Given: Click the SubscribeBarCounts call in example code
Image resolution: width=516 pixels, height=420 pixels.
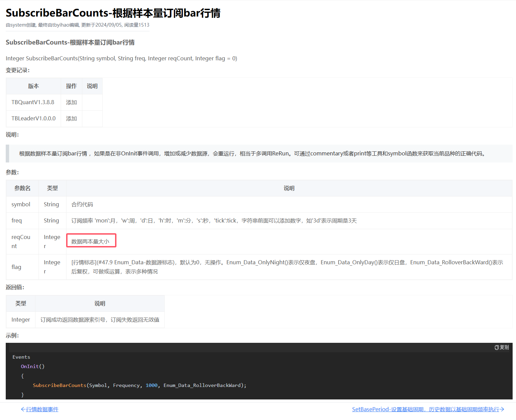Looking at the screenshot, I should 60,385.
